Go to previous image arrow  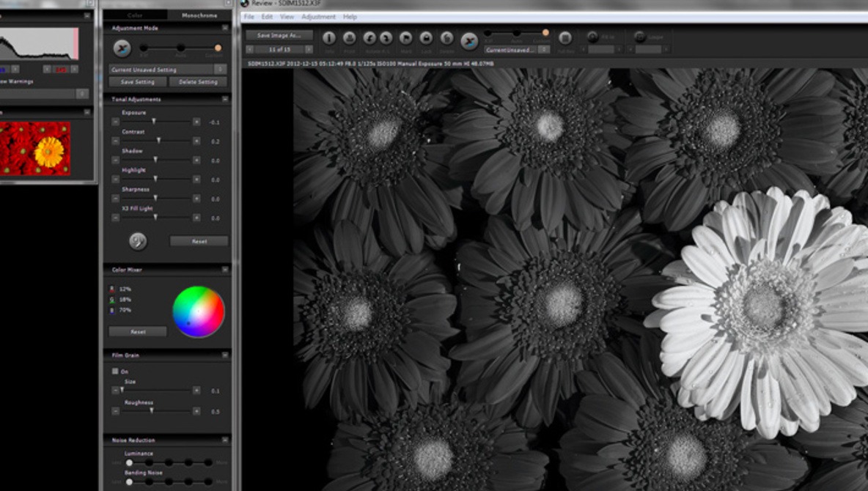250,49
